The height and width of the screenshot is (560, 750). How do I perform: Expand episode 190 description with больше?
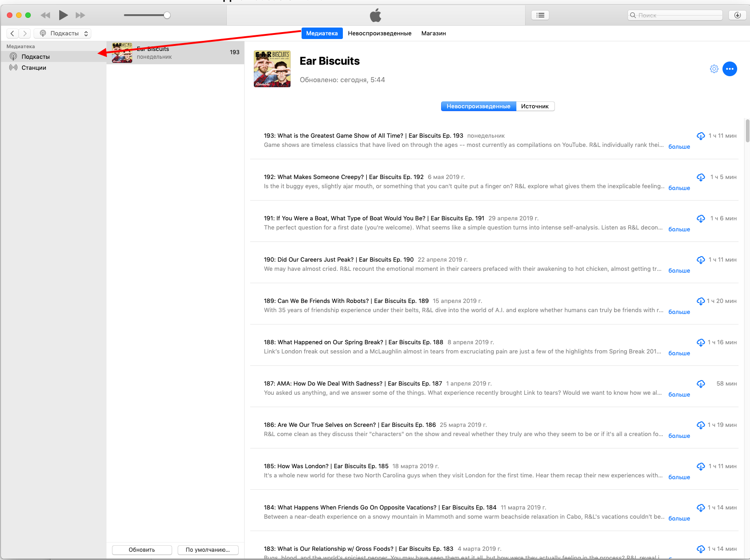coord(679,271)
